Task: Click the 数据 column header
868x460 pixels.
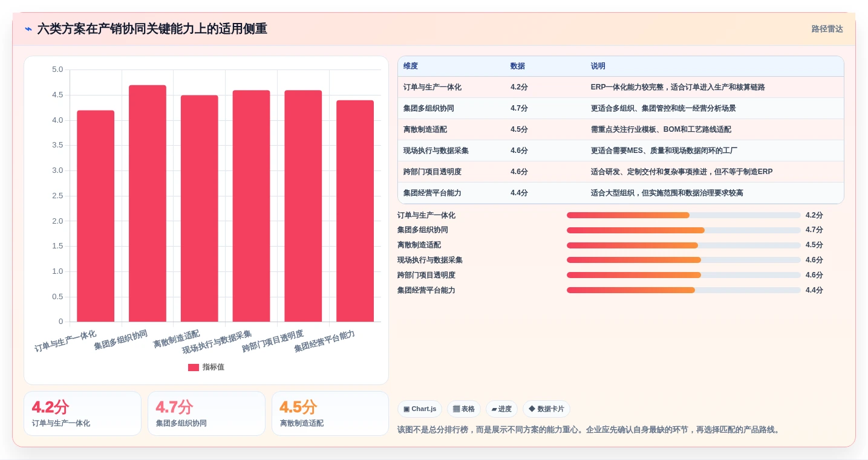Action: 518,66
